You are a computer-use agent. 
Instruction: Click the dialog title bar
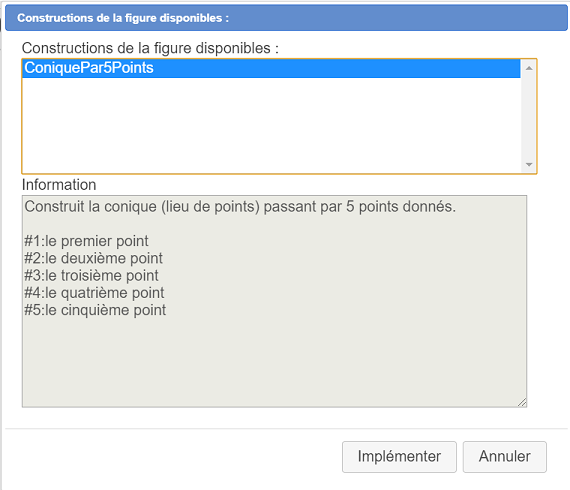tap(286, 18)
